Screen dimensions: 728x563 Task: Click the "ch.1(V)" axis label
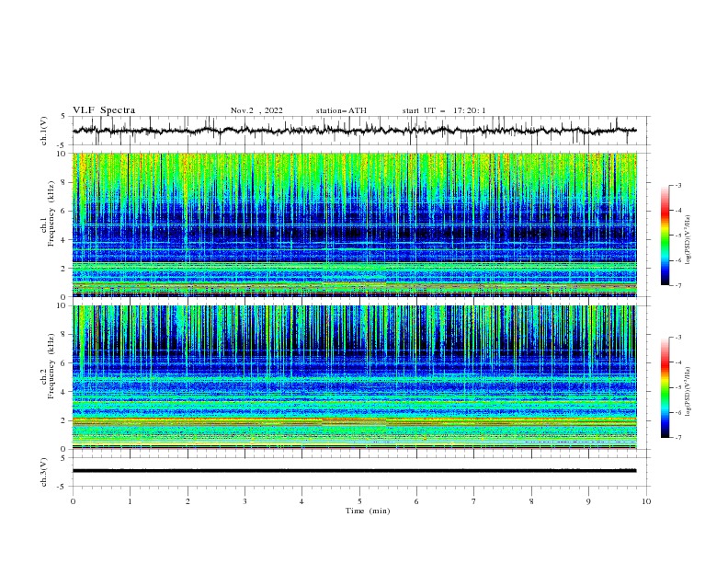[44, 131]
